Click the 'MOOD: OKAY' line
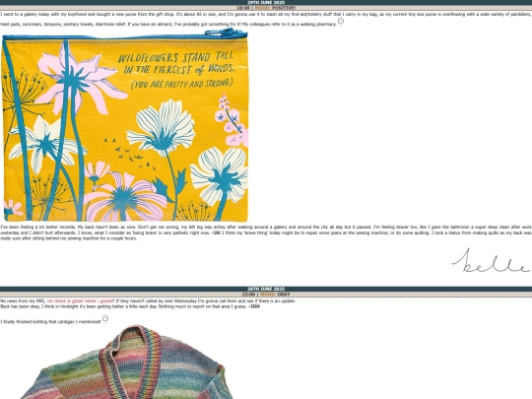 pyautogui.click(x=266, y=295)
